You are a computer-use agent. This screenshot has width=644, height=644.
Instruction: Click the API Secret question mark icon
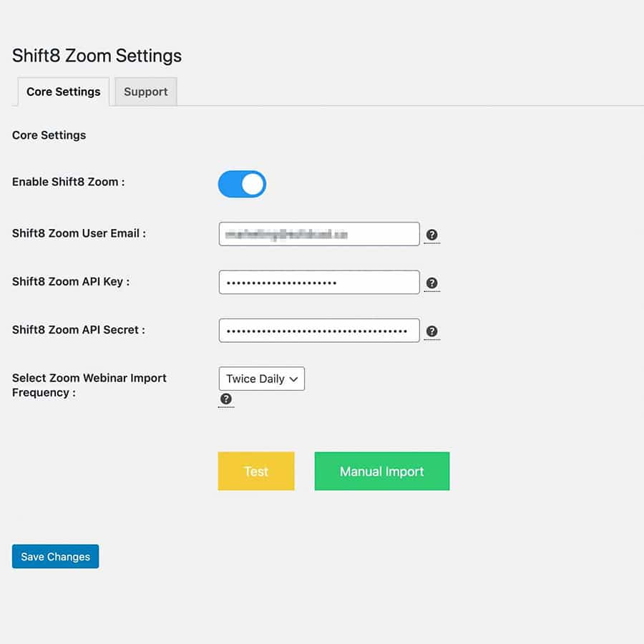point(432,331)
